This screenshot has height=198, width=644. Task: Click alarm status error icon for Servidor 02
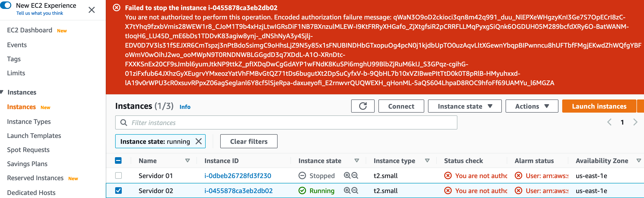pos(518,191)
